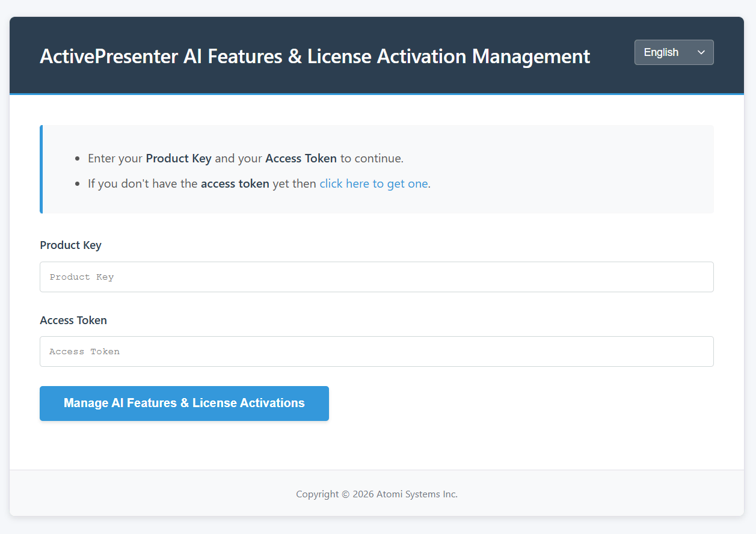Open the 'click here to get one' link
Viewport: 756px width, 534px height.
pyautogui.click(x=373, y=183)
